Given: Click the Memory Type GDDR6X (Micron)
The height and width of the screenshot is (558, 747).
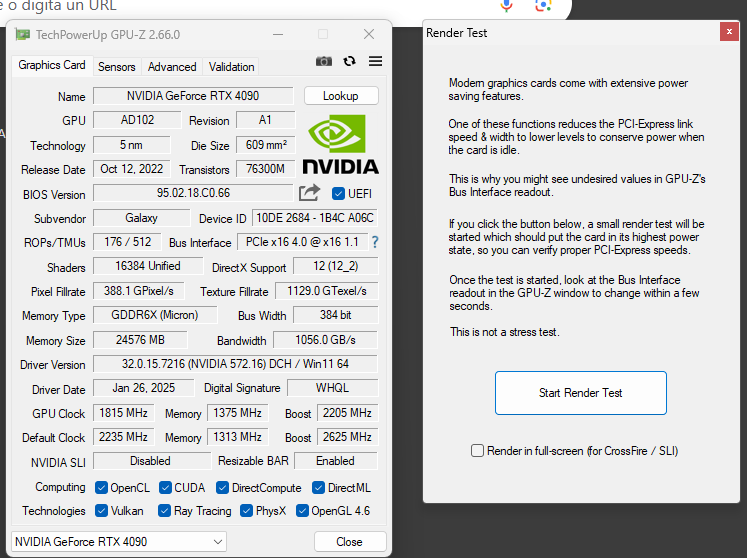Looking at the screenshot, I should pyautogui.click(x=155, y=315).
